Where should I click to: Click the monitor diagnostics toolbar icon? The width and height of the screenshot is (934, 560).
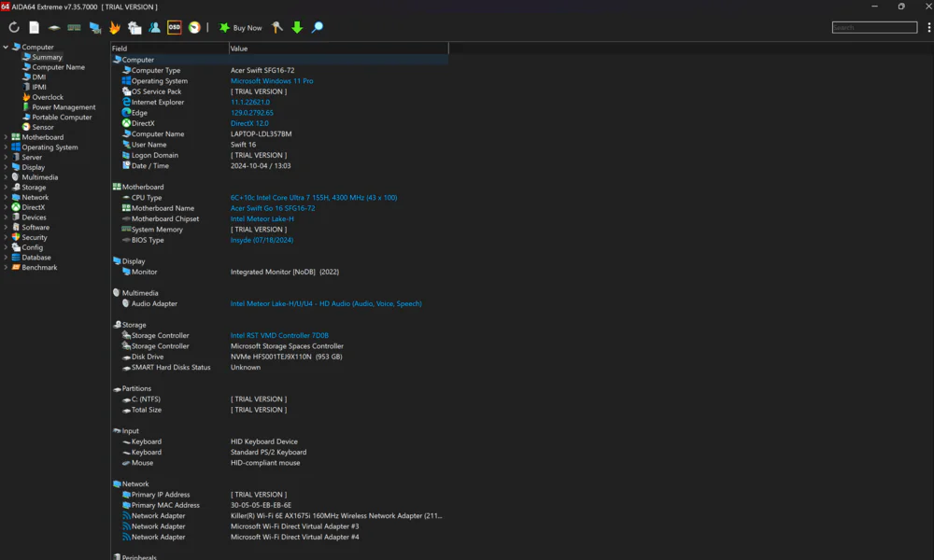94,27
